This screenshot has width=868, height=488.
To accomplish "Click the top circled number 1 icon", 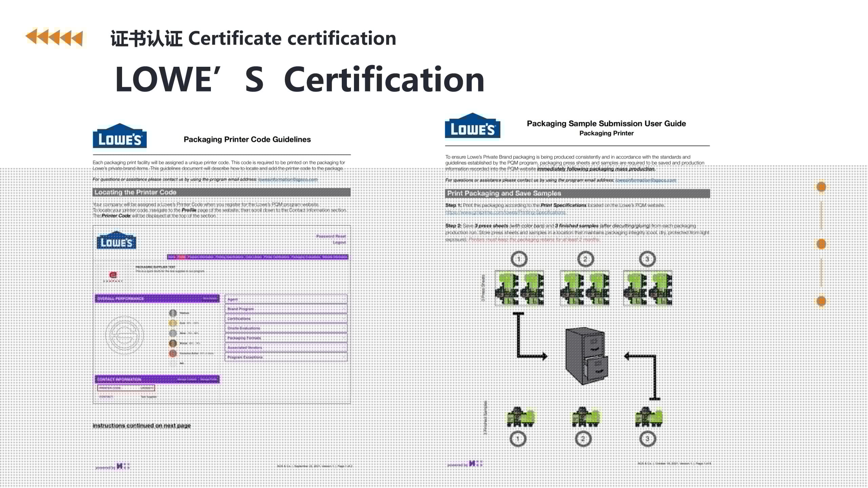I will pyautogui.click(x=519, y=259).
